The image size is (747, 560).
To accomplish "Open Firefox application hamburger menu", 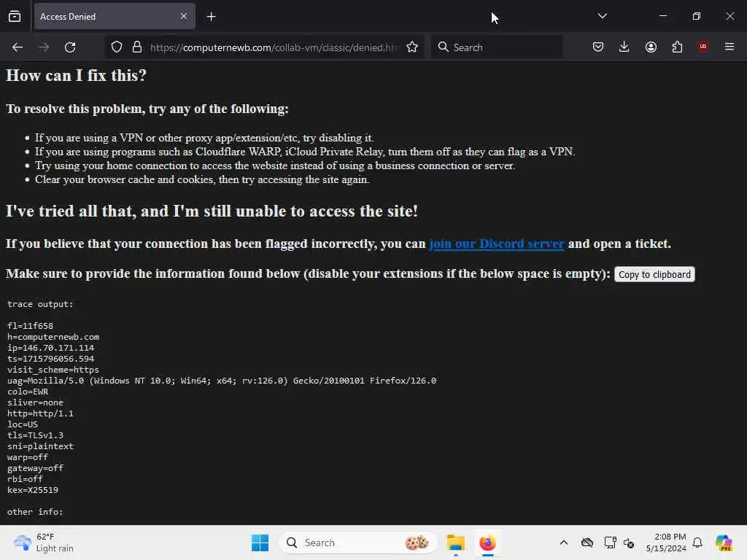I will pos(729,47).
